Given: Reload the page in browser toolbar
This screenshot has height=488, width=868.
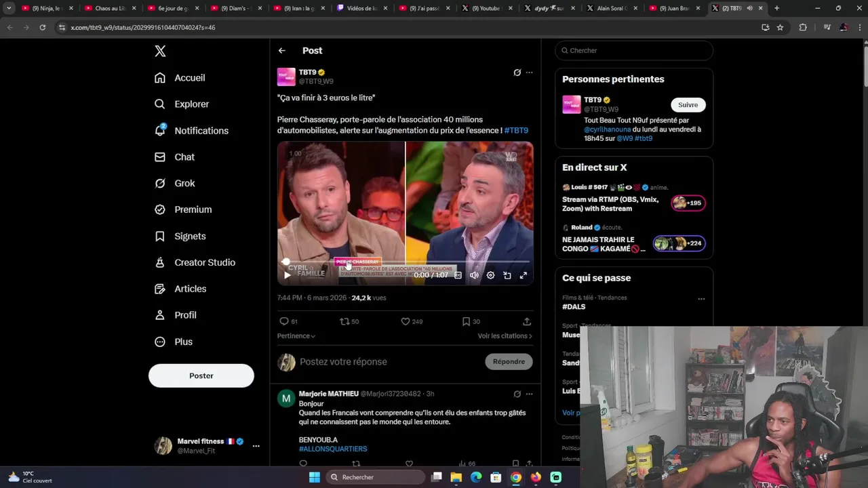Looking at the screenshot, I should 42,28.
